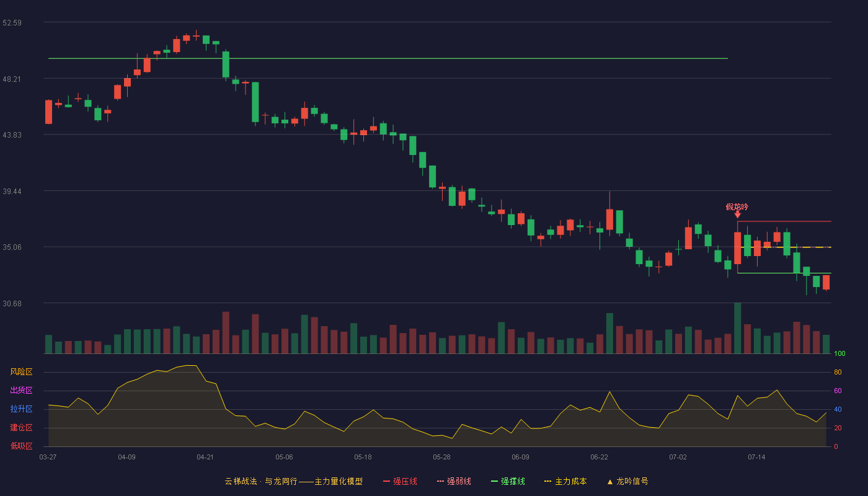Click the 52.59 price axis label
This screenshot has width=868, height=496.
tap(12, 23)
